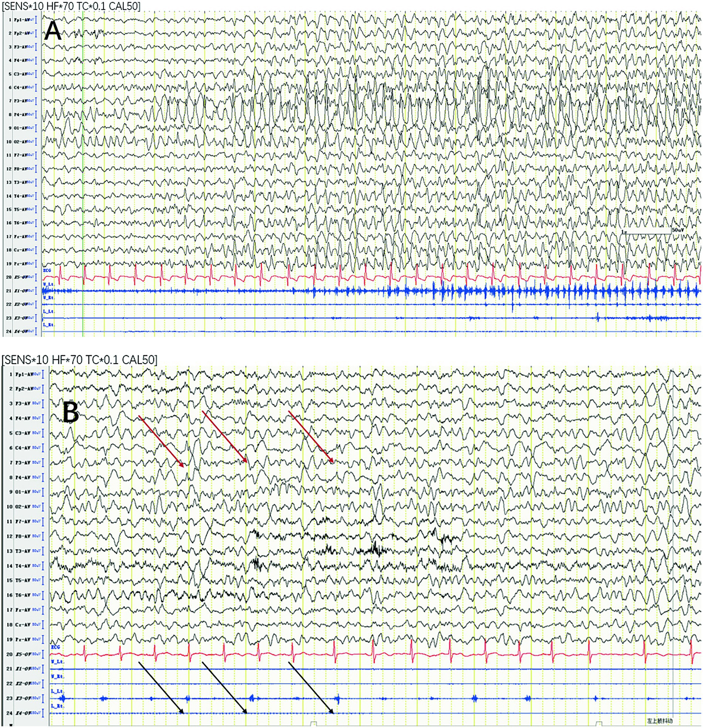Select channel Cz-AV label in panel A

21,250
